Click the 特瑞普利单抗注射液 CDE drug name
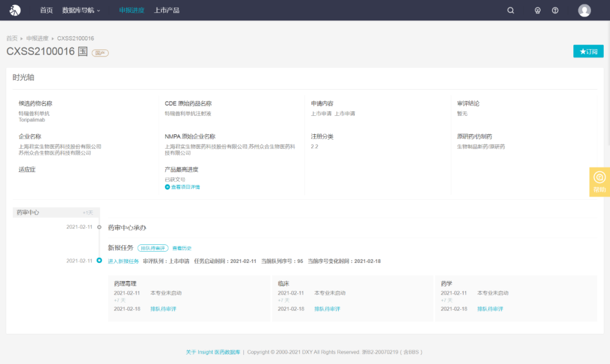 (x=188, y=113)
